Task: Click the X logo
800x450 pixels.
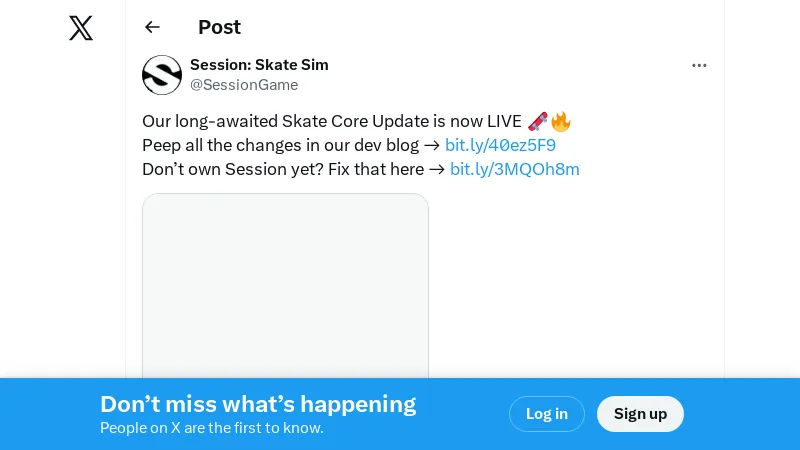Action: (81, 28)
